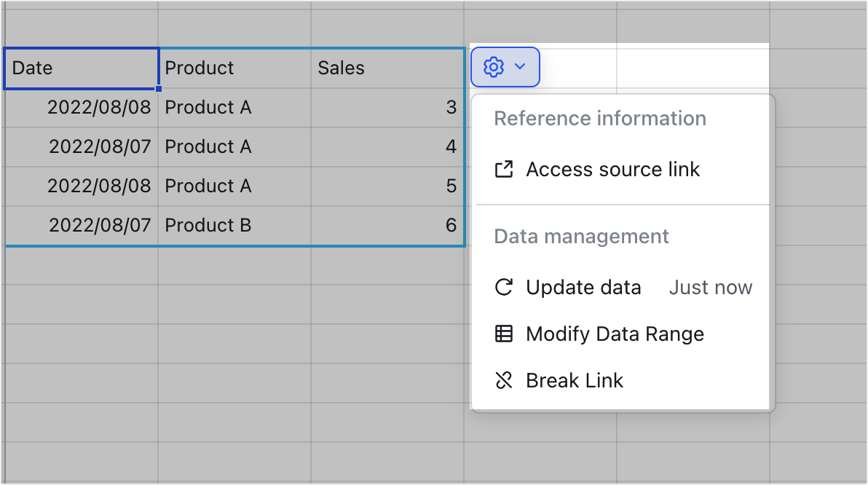The image size is (868, 485).
Task: Click the Just now sync timestamp
Action: [x=710, y=287]
